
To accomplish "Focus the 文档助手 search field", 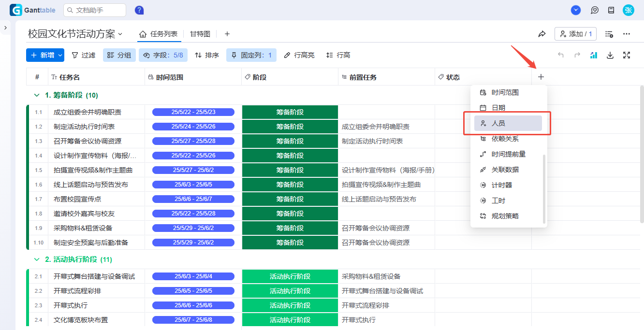I will [x=95, y=10].
